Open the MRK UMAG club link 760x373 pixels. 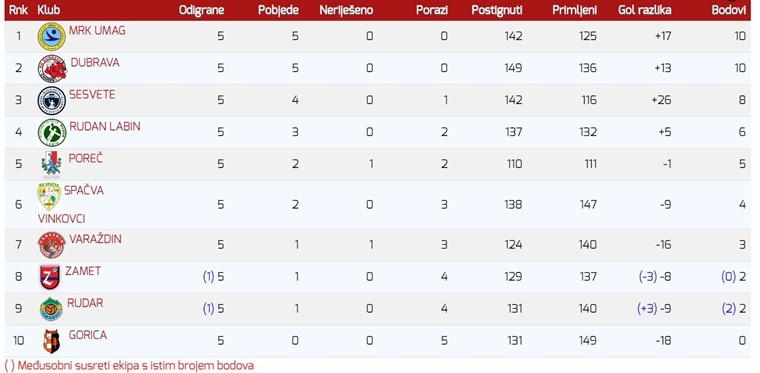click(97, 31)
